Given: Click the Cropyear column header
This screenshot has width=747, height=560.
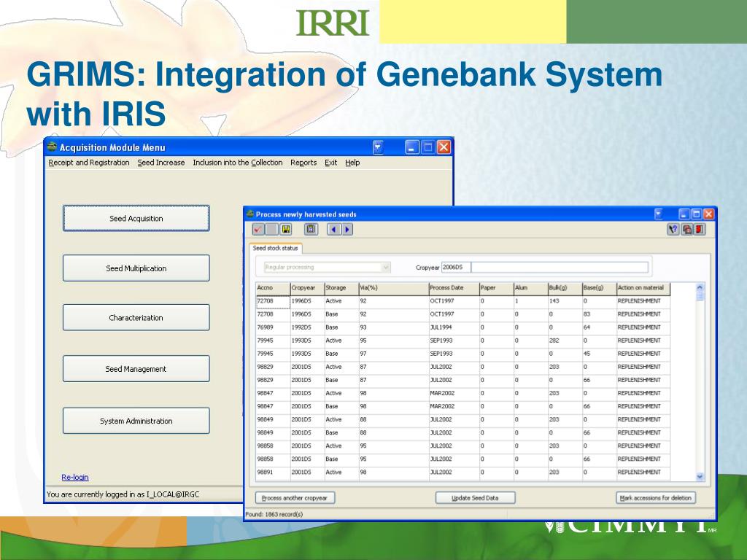Looking at the screenshot, I should point(307,287).
